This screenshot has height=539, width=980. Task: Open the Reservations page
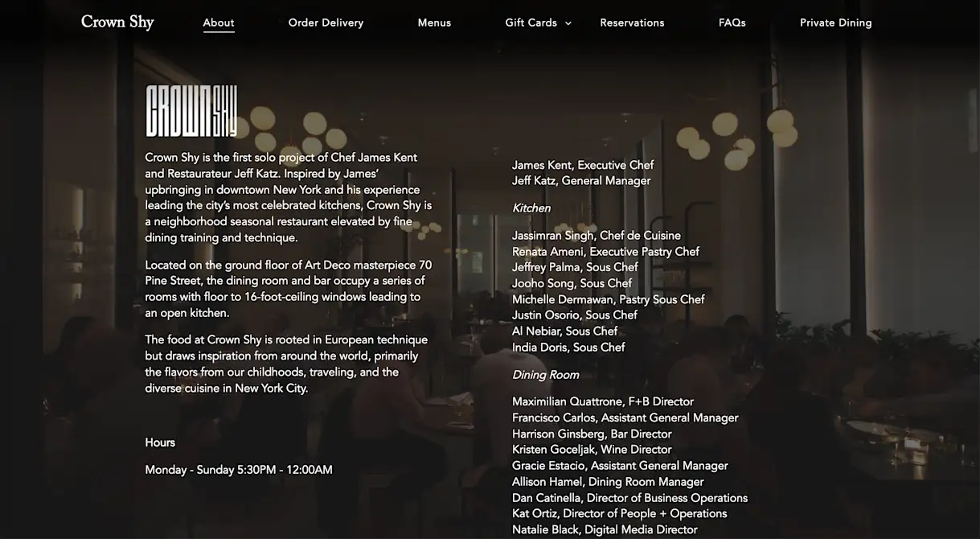[632, 23]
